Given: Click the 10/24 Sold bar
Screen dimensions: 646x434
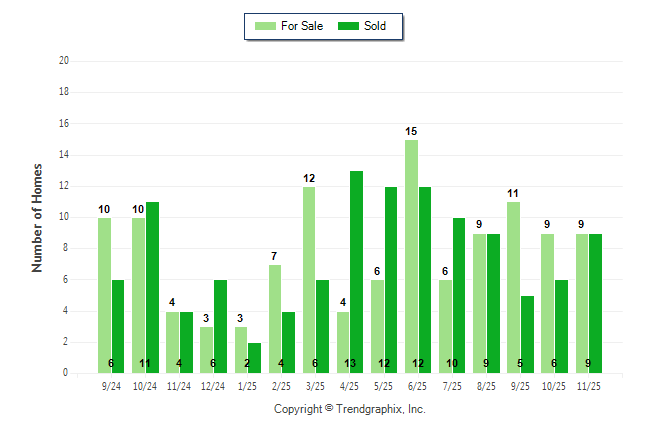Looking at the screenshot, I should 153,288.
